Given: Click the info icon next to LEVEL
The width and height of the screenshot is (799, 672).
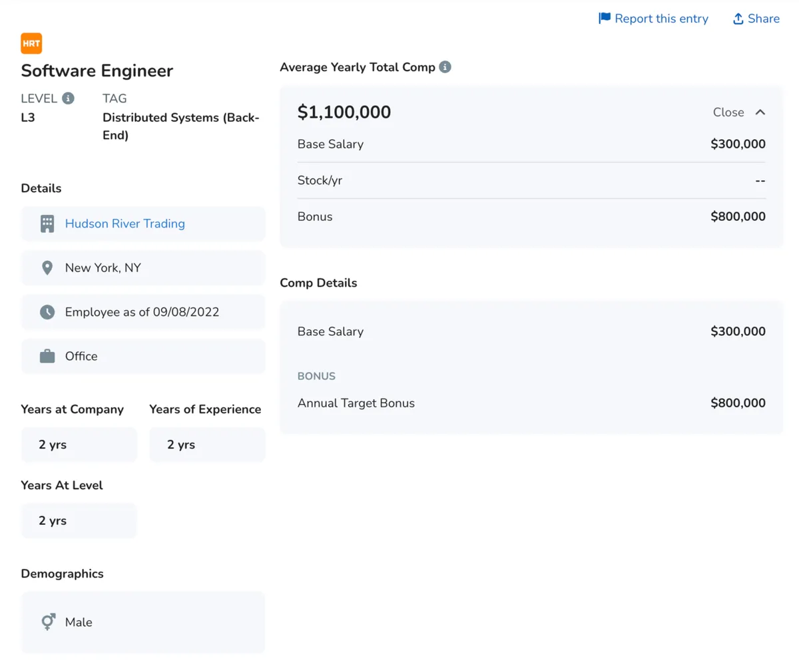Looking at the screenshot, I should [x=68, y=98].
